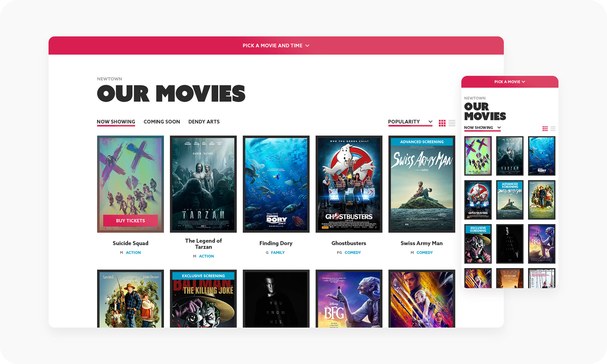
Task: Switch desktop view to list layout icon
Action: tap(452, 123)
